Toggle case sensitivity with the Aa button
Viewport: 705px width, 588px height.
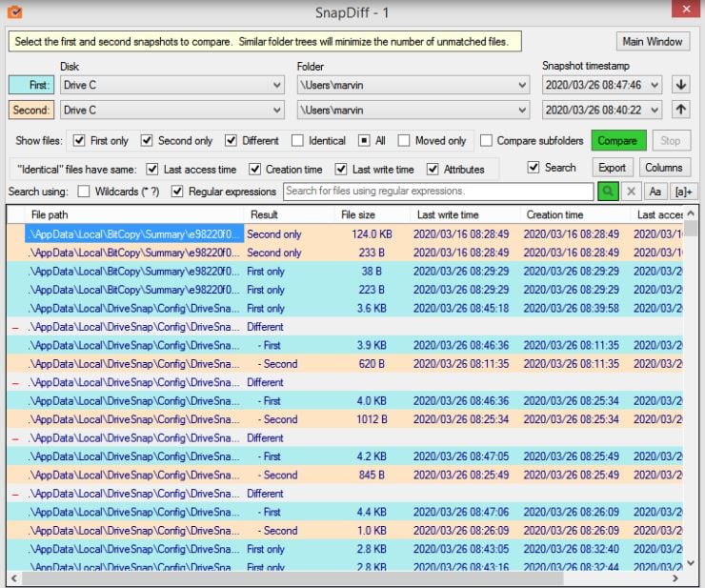pos(655,192)
